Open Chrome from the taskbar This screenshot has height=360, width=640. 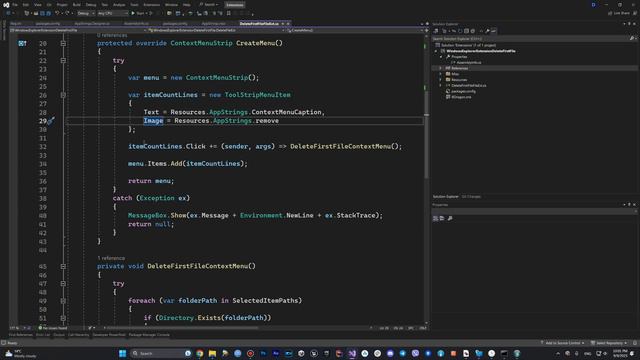click(x=200, y=353)
